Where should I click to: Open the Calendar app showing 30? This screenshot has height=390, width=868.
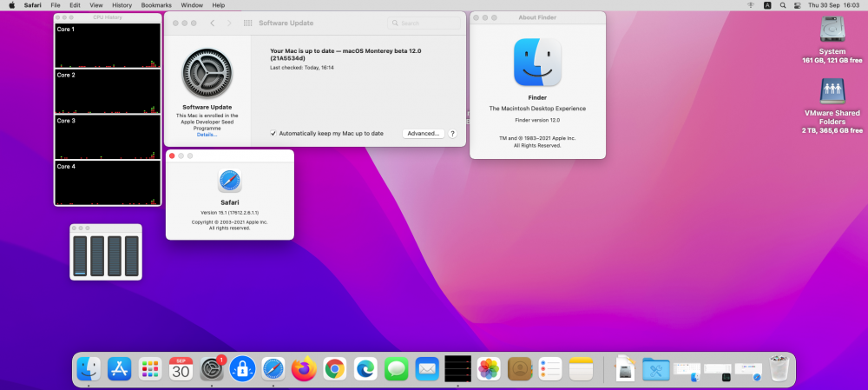click(x=181, y=368)
